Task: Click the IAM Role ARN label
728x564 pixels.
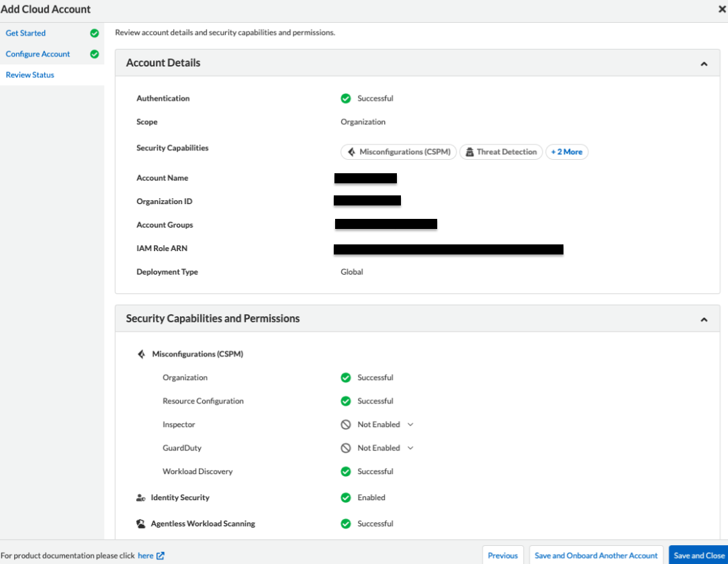Action: (162, 248)
